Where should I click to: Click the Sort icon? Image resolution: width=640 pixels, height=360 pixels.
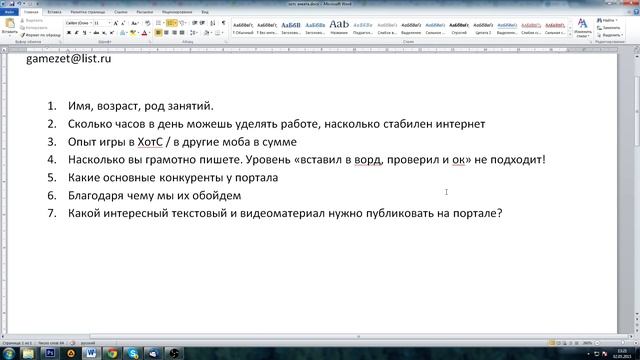point(213,23)
